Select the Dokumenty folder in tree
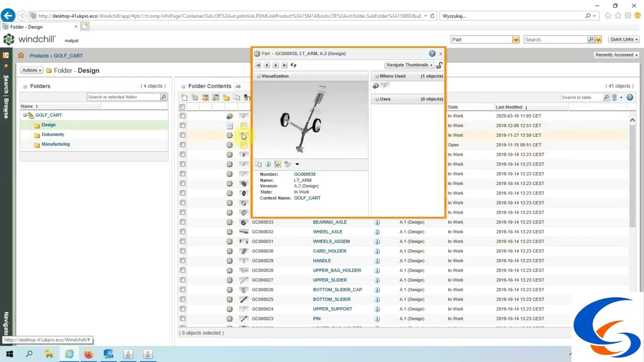644x362 pixels. tap(53, 135)
